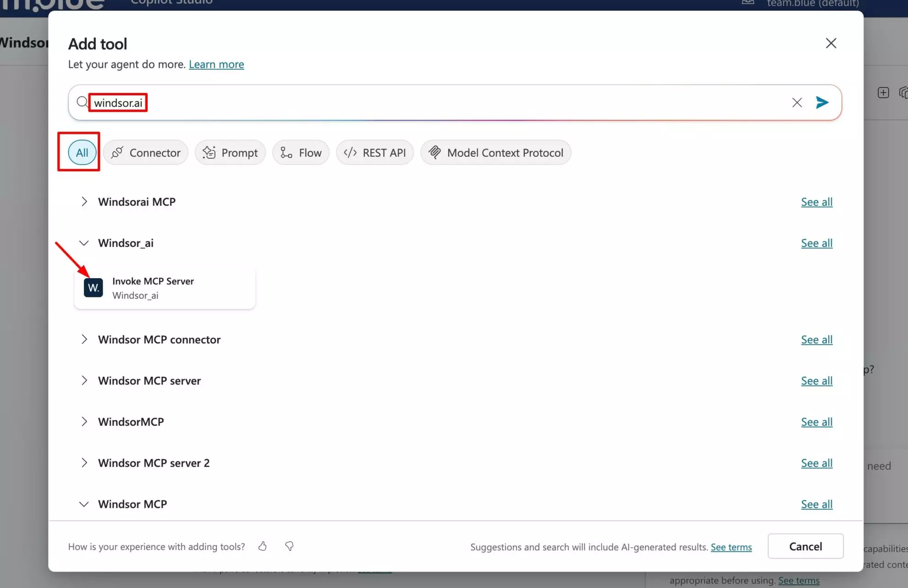Click the plus icon behind the dialog
Viewport: 908px width, 588px height.
point(883,93)
